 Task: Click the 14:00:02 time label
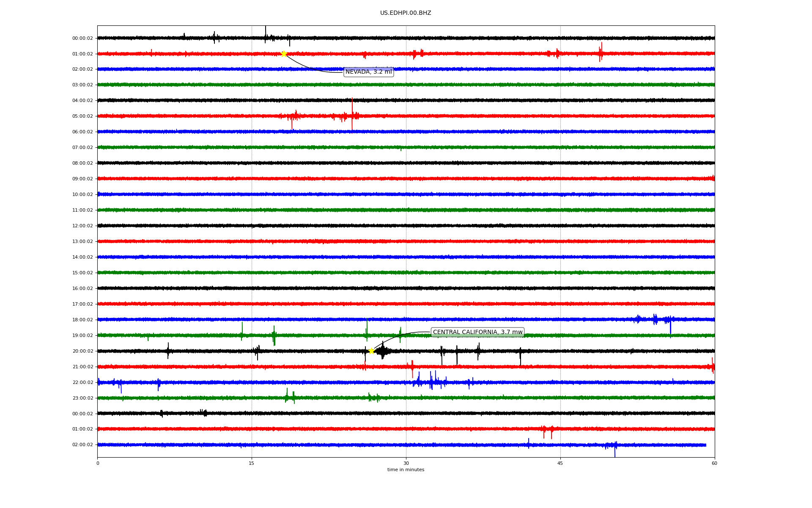click(82, 257)
